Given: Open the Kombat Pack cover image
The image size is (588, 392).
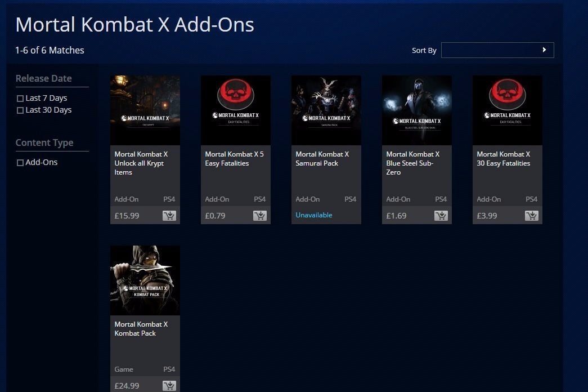Looking at the screenshot, I should tap(145, 280).
